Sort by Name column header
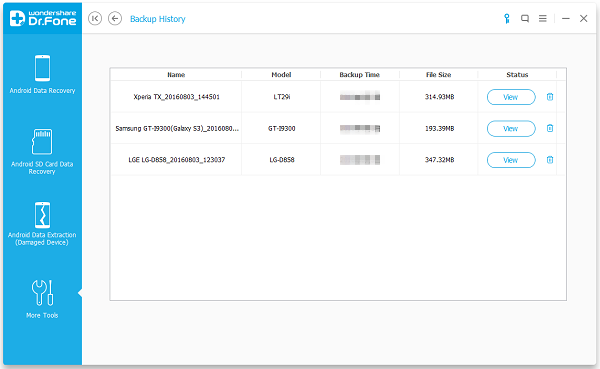 click(176, 75)
